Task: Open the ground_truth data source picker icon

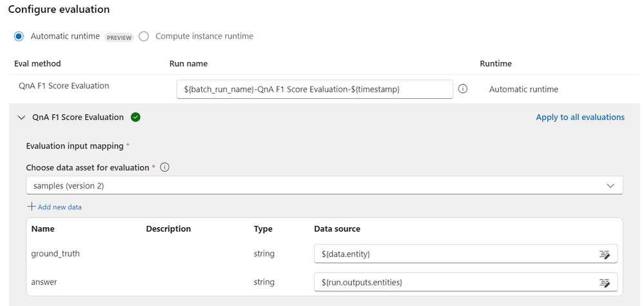Action: point(605,254)
